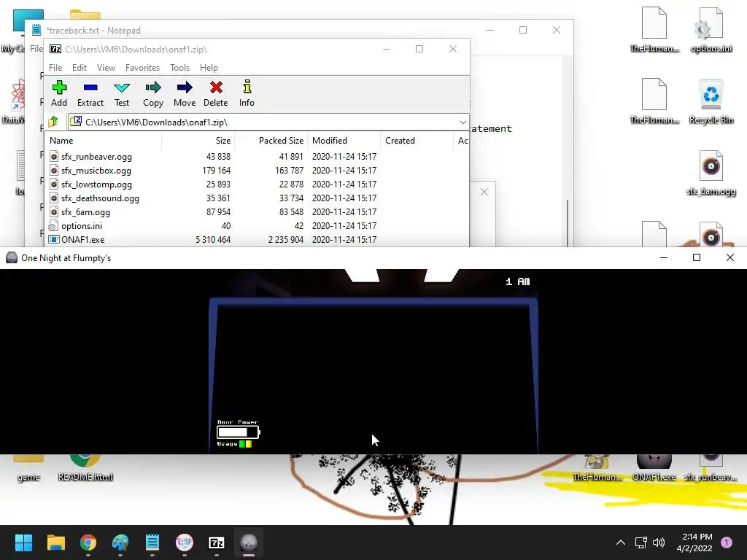Open the Tools menu in 7-Zip
Screen dimensions: 747x560
[179, 68]
